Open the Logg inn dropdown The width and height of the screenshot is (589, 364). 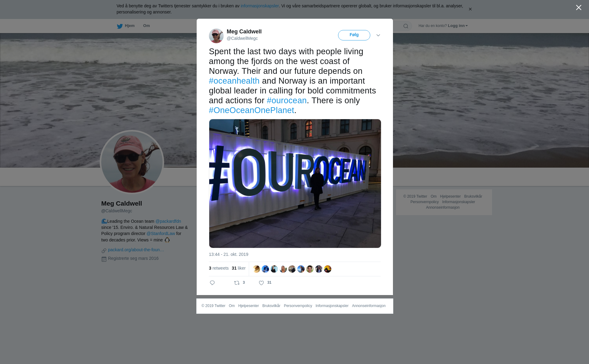(x=458, y=26)
